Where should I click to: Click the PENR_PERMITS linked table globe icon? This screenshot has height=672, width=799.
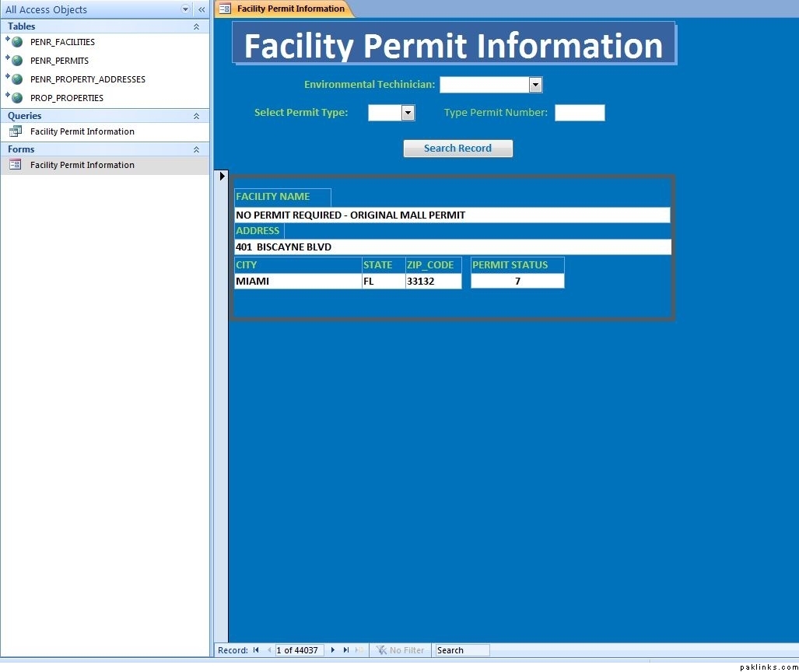point(16,61)
